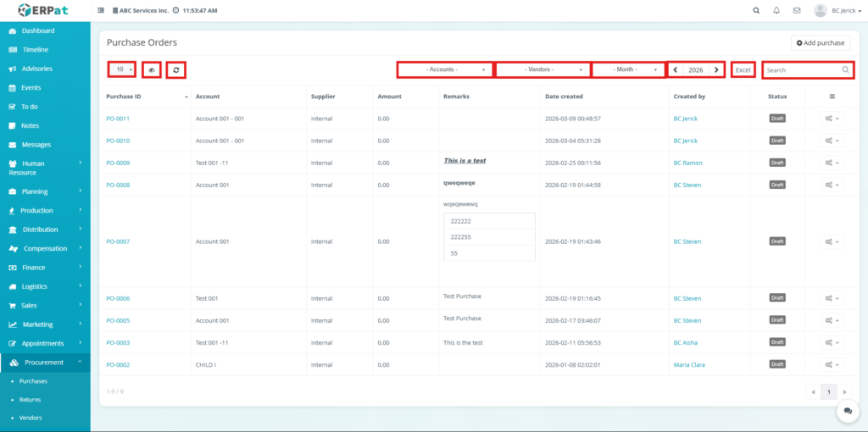Open Dashboard from the sidebar
Viewport: 868px width, 432px height.
pyautogui.click(x=37, y=30)
